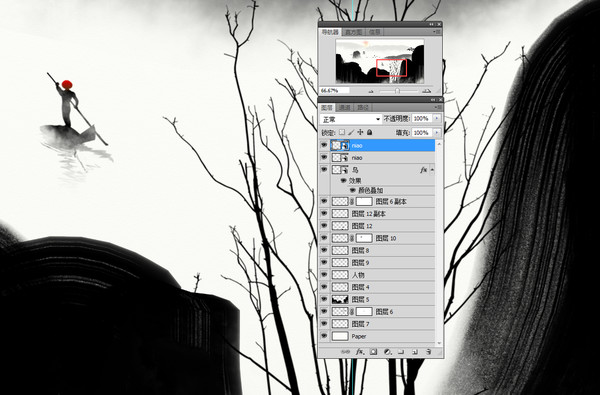Click navigator zoom in large mountains icon
This screenshot has height=395, width=600.
pyautogui.click(x=426, y=90)
